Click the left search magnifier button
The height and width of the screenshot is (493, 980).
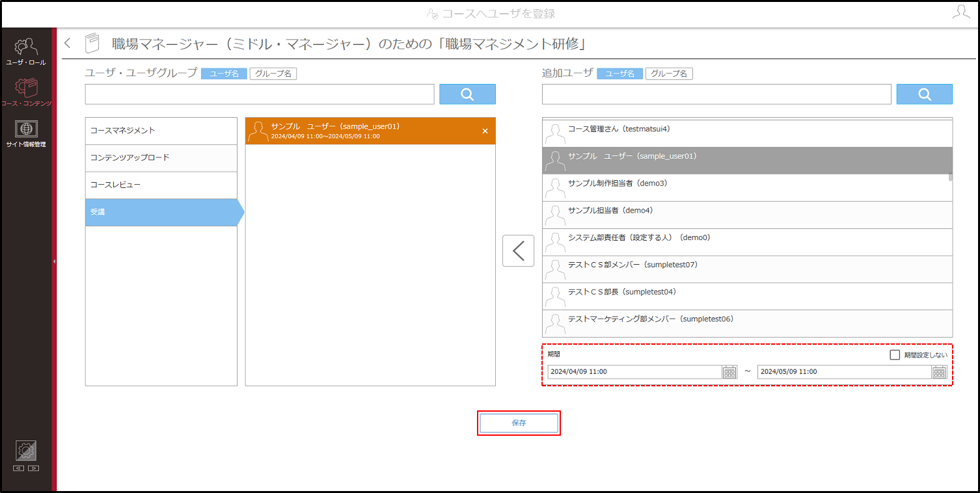[x=467, y=94]
